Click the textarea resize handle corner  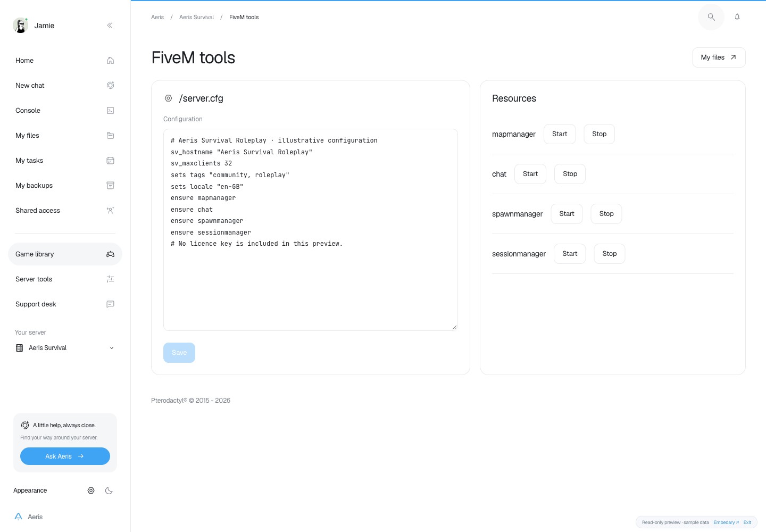point(454,327)
